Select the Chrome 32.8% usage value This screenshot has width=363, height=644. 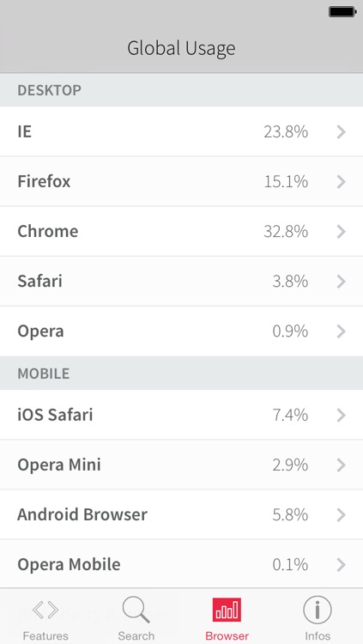point(286,232)
